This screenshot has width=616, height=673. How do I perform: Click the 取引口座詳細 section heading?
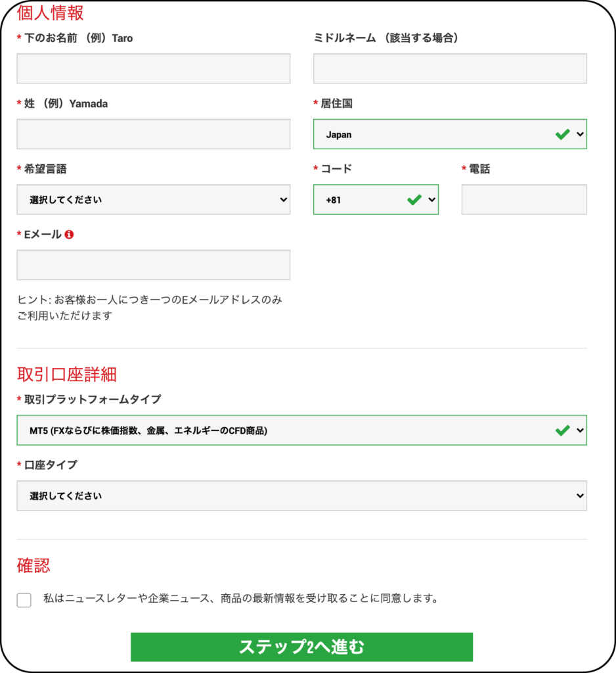(67, 374)
